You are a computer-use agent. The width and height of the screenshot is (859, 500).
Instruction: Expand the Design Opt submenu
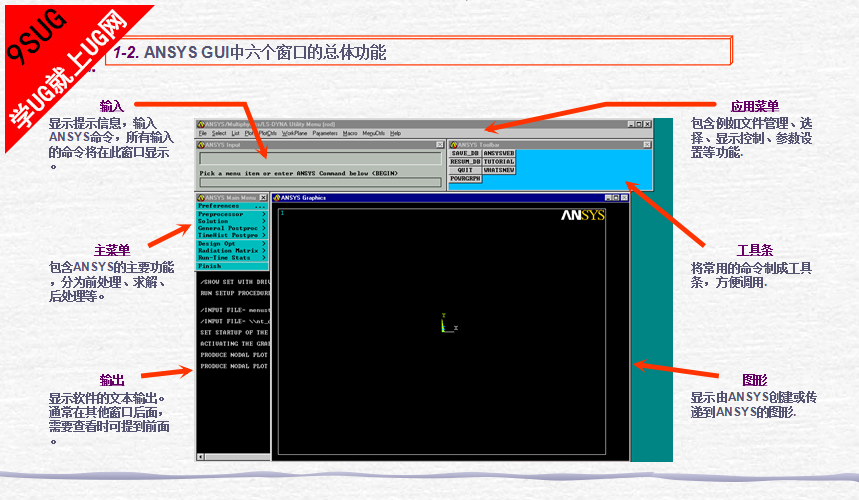click(232, 243)
